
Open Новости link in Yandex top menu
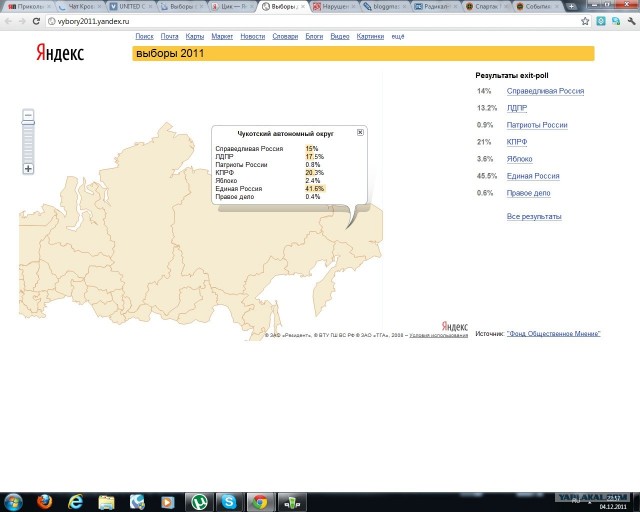click(253, 36)
